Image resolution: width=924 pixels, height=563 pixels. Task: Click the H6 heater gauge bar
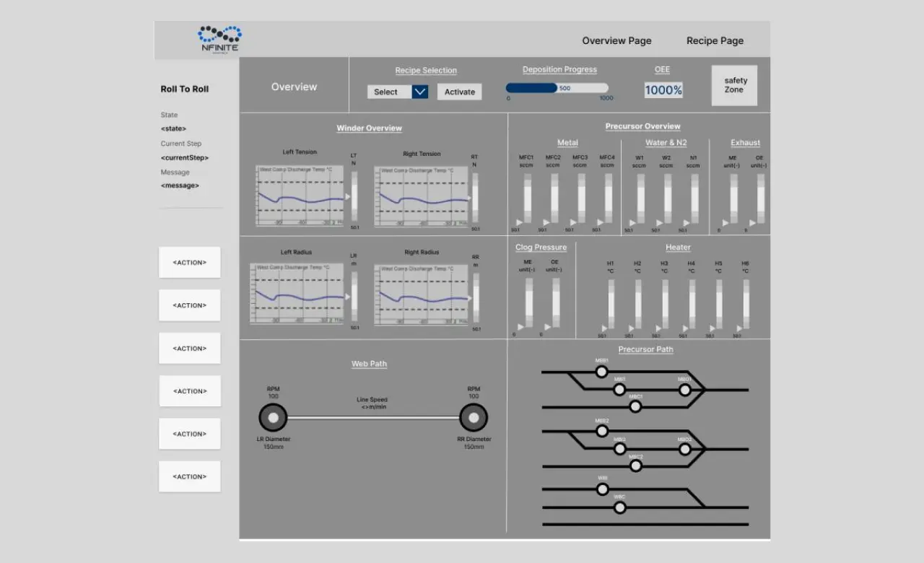point(746,304)
